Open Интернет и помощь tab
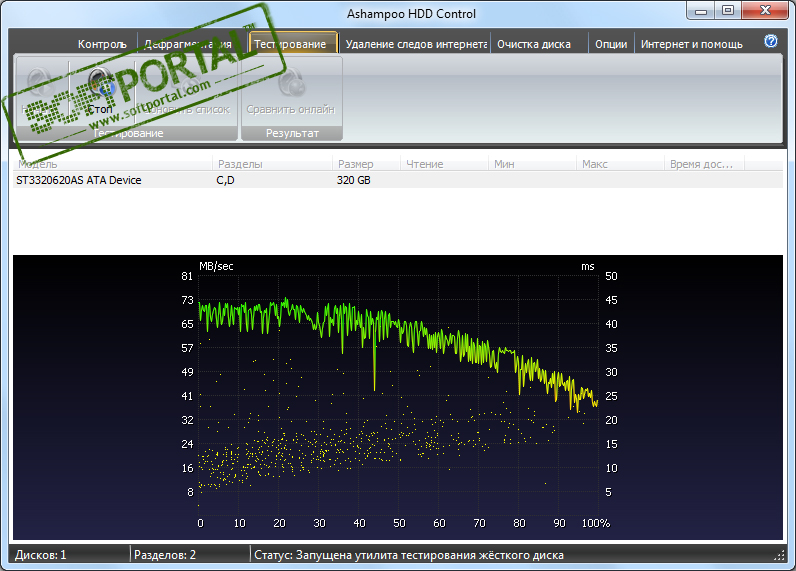The image size is (796, 571). (x=691, y=44)
